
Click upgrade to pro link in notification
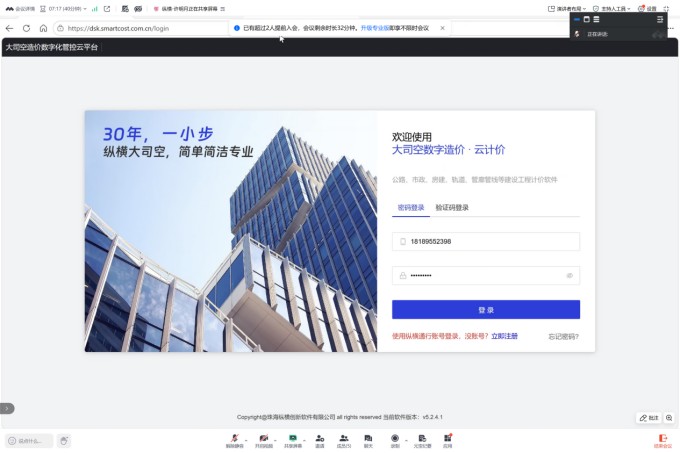click(375, 28)
